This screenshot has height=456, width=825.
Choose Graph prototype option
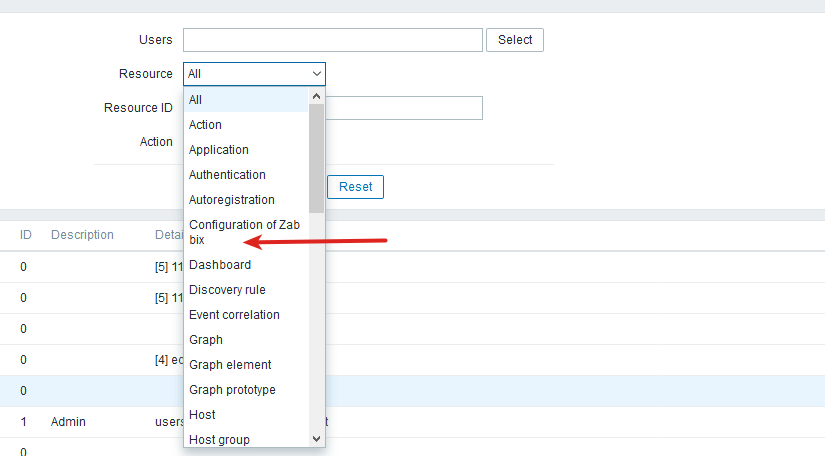point(246,390)
